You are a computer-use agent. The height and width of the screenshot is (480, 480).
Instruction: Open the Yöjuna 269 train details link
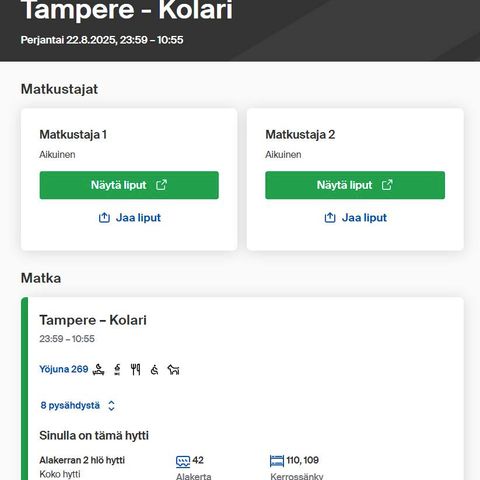click(64, 369)
